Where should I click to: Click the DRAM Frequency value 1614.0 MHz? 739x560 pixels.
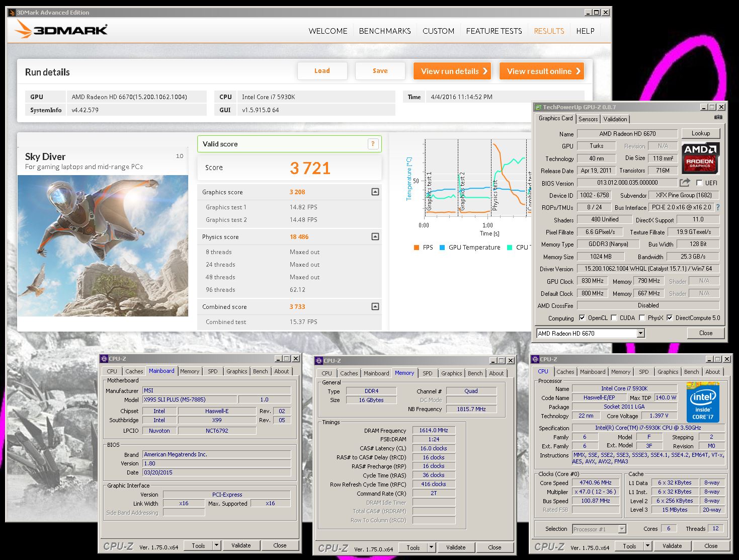[x=434, y=430]
